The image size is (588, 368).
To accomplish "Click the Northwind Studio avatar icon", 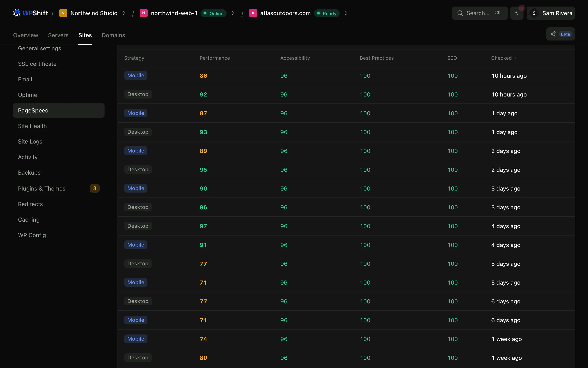I will [x=63, y=13].
